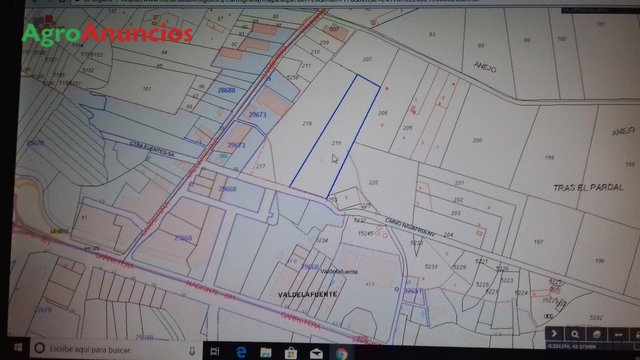
Task: Switch to Chrome on the taskbar
Action: point(342,354)
